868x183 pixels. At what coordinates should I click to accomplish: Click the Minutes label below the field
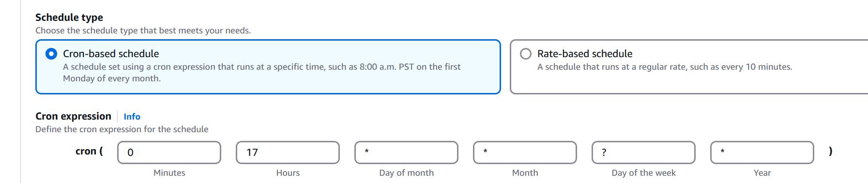(x=169, y=173)
